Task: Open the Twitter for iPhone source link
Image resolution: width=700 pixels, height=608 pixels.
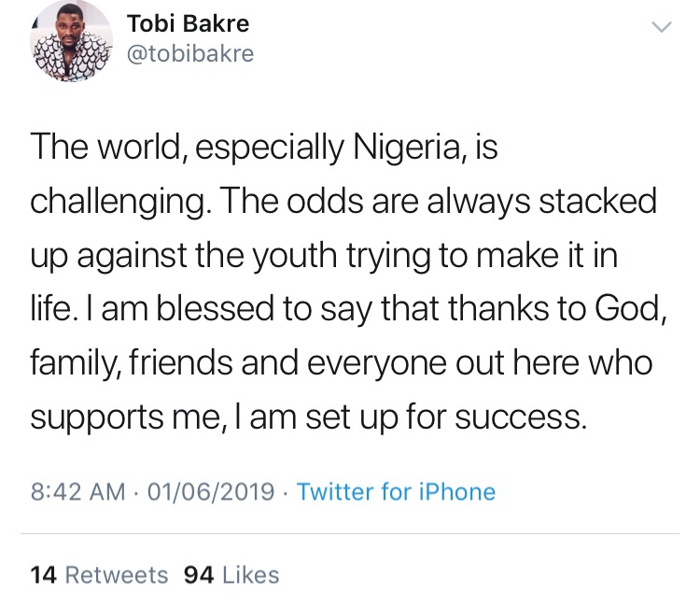Action: click(396, 491)
